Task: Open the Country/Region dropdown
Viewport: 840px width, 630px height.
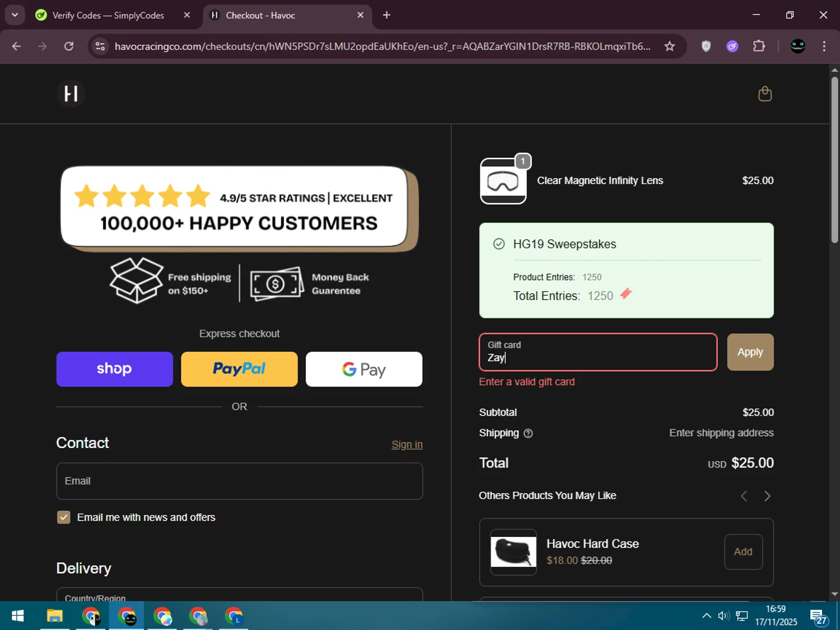Action: pos(240,595)
